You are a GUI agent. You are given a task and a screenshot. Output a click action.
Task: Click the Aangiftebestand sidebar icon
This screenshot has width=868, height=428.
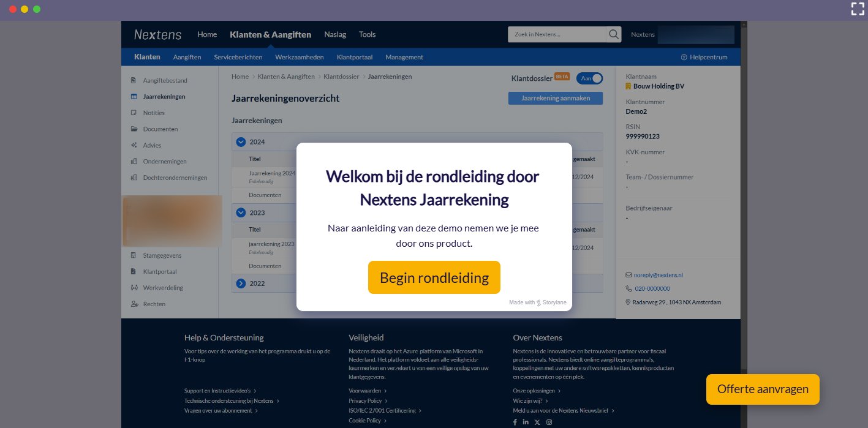[x=134, y=80]
